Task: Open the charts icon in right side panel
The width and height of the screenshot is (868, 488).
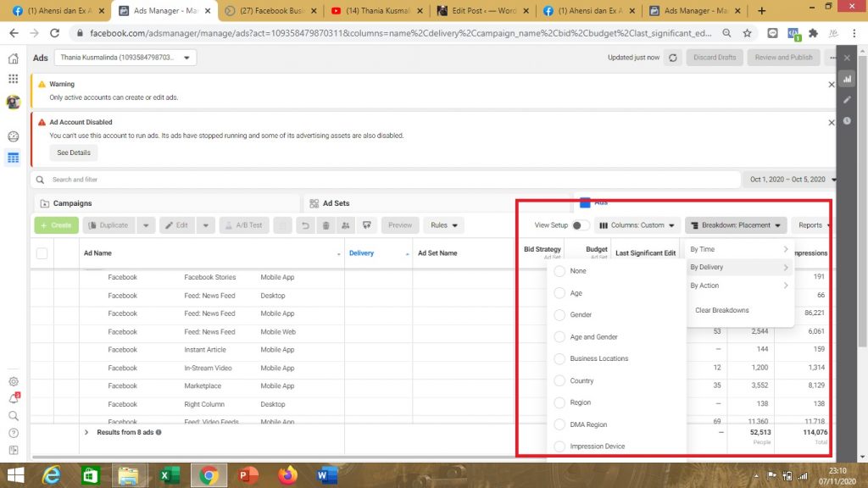Action: tap(847, 78)
